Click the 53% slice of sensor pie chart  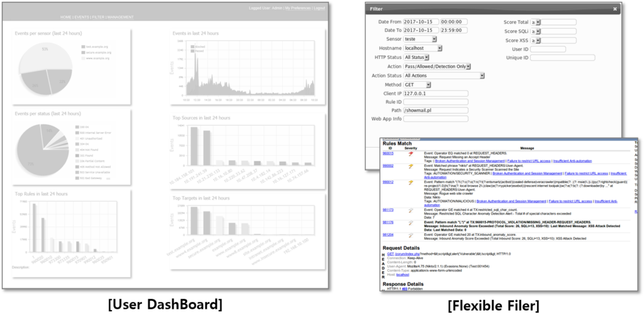click(x=44, y=53)
